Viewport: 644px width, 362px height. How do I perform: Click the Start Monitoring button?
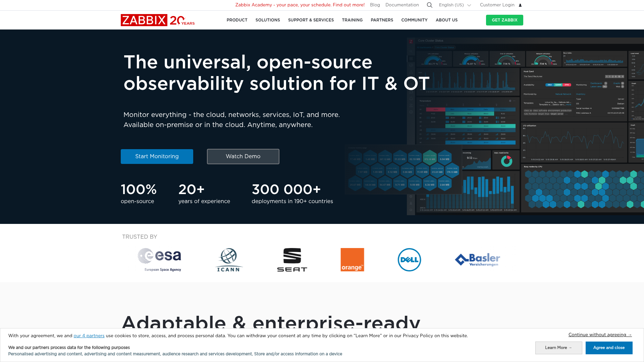coord(157,156)
